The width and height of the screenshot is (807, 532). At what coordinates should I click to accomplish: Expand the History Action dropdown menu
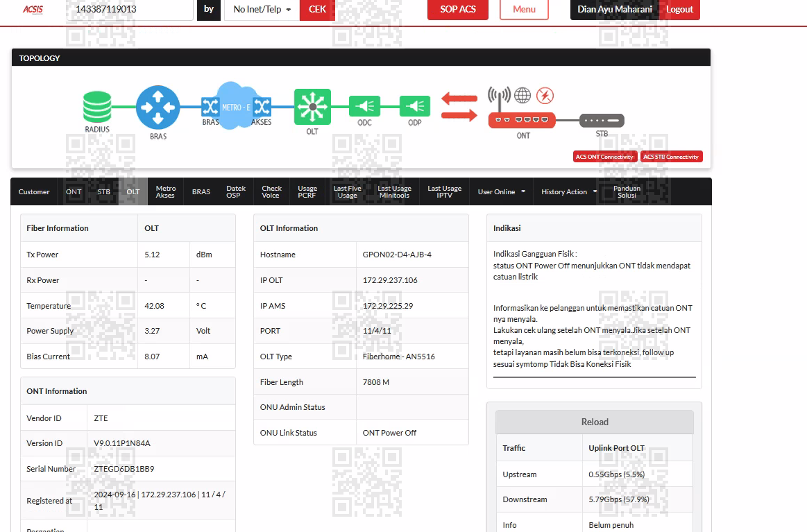point(569,191)
